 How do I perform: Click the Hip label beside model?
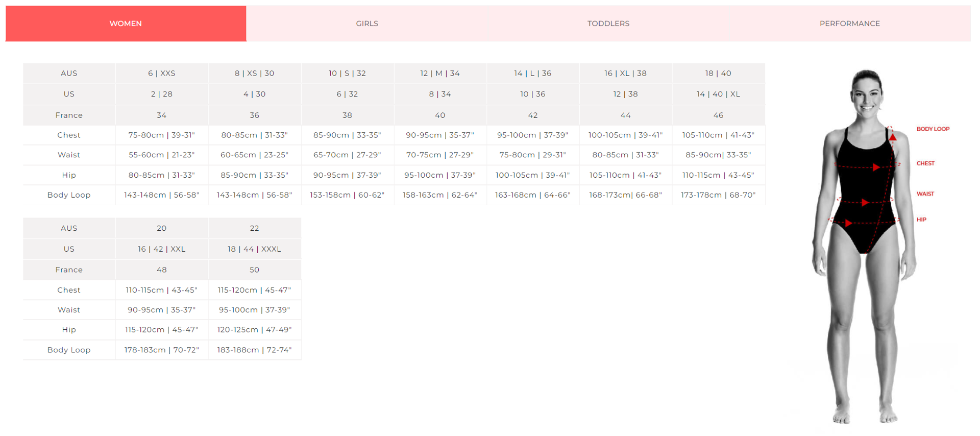pos(921,220)
